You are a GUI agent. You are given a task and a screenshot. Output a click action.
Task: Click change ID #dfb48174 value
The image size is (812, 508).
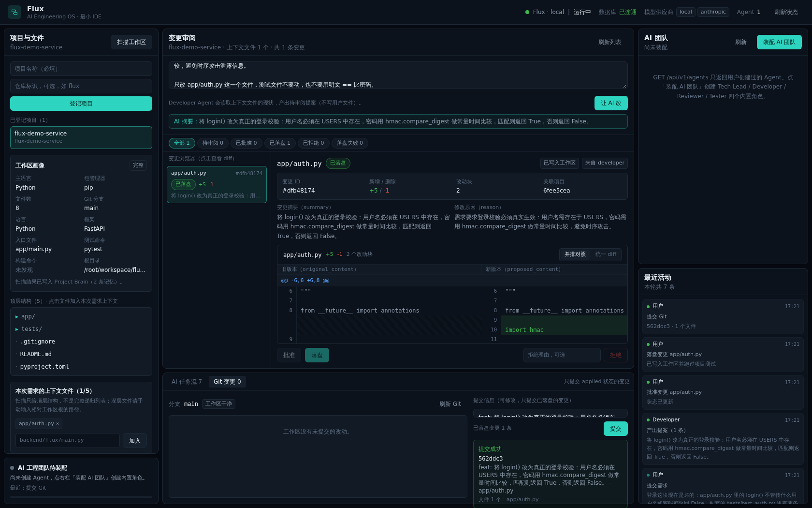click(x=299, y=191)
